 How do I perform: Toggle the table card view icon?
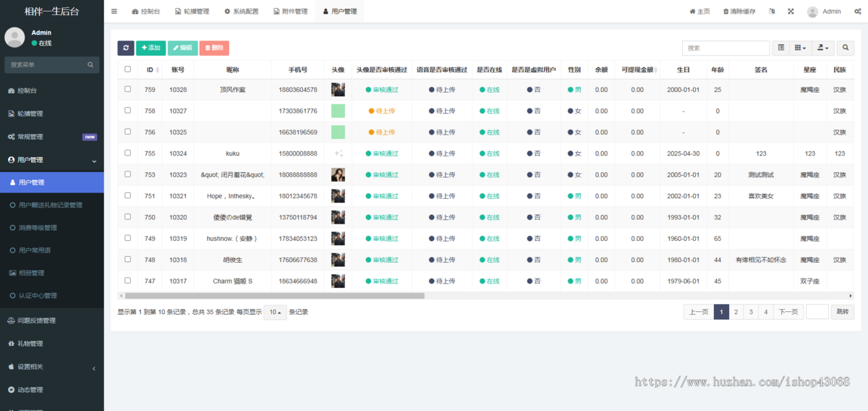tap(780, 48)
